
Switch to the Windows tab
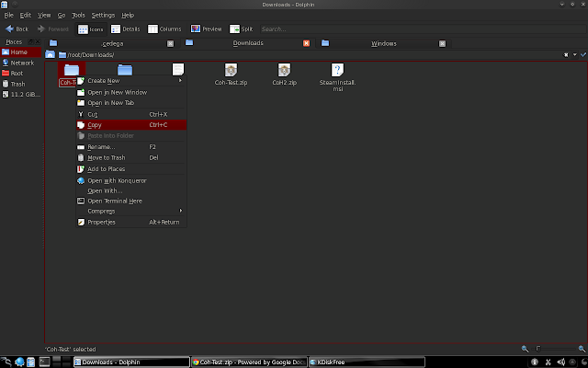click(x=384, y=43)
